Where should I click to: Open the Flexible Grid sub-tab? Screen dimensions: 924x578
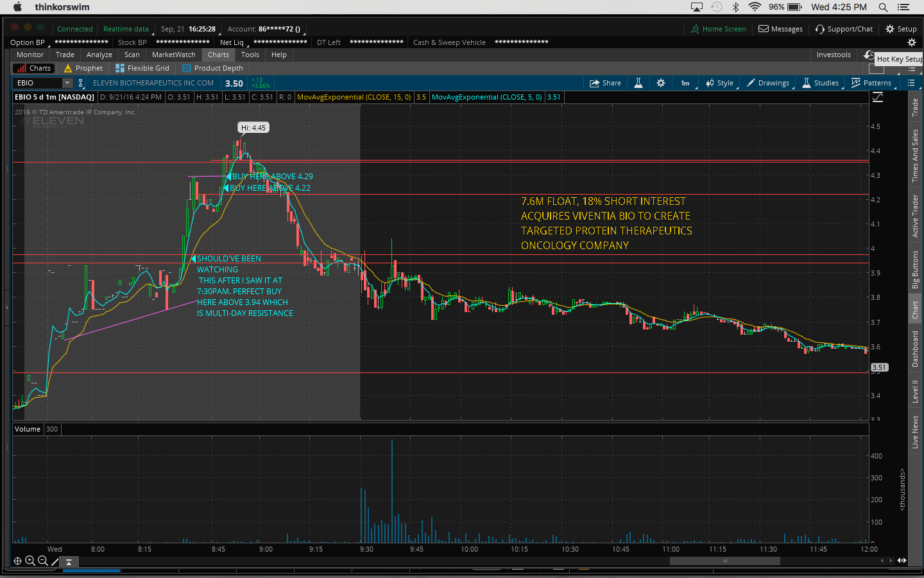[x=142, y=68]
